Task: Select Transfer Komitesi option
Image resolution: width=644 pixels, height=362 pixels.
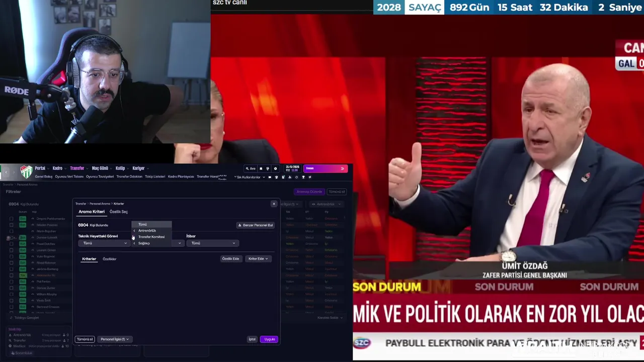Action: (151, 237)
